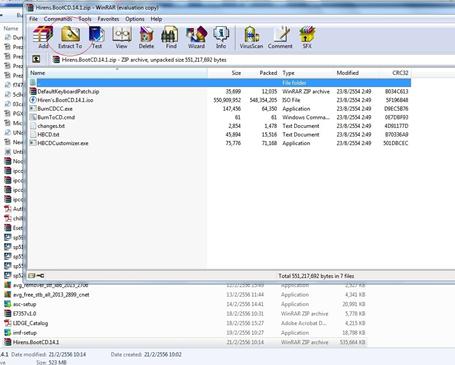
Task: Sort by the Modified column header
Action: tap(354, 73)
